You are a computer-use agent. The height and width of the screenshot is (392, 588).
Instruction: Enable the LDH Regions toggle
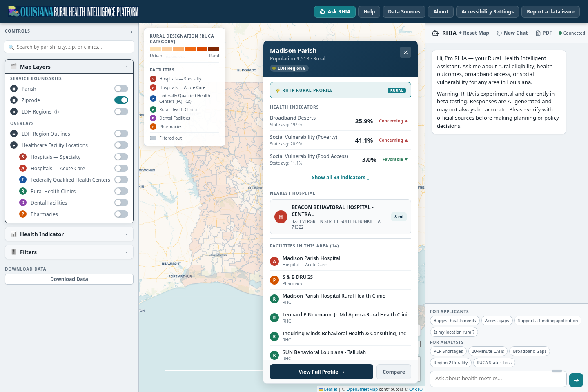121,111
